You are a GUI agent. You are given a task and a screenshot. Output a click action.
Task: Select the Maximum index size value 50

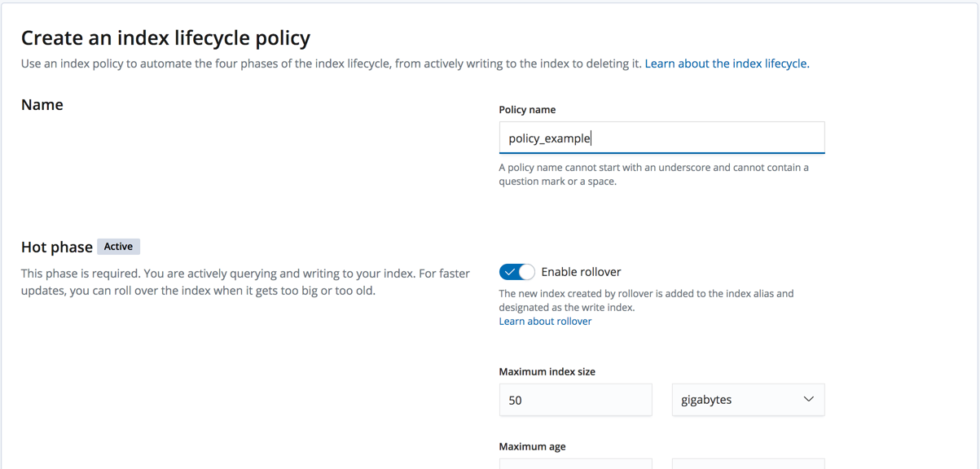coord(575,399)
